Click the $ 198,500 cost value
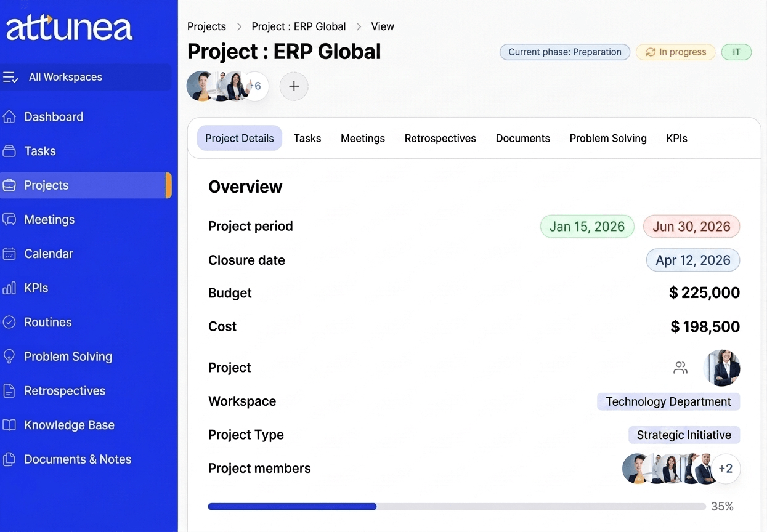 705,327
